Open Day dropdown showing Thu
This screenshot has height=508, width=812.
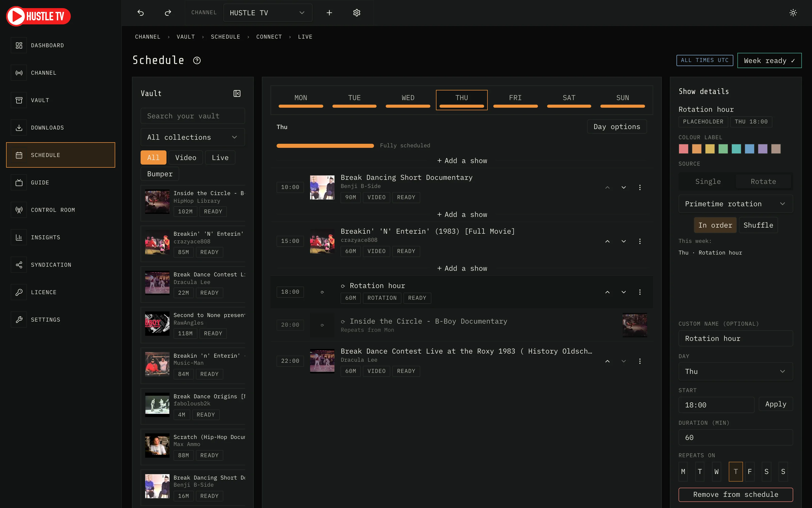(x=736, y=371)
